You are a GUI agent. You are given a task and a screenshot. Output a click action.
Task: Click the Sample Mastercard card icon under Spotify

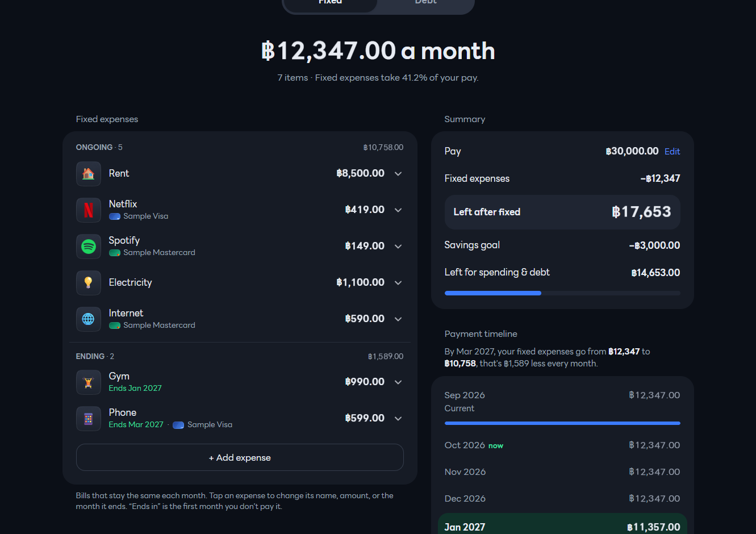(x=115, y=253)
